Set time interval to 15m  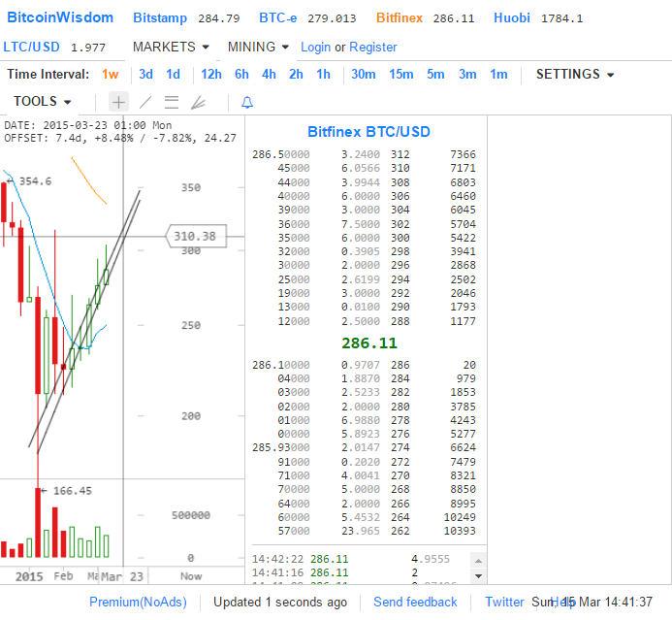pyautogui.click(x=401, y=74)
